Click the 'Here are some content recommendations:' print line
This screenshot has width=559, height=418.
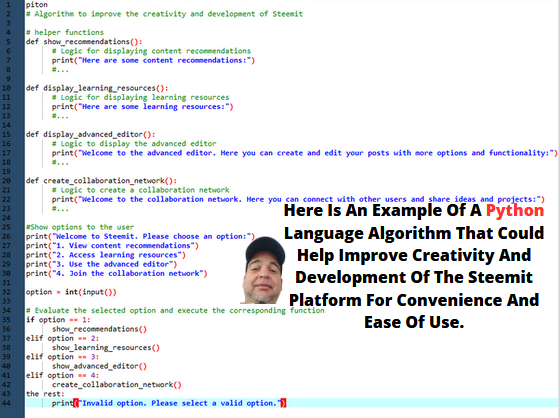pyautogui.click(x=153, y=60)
